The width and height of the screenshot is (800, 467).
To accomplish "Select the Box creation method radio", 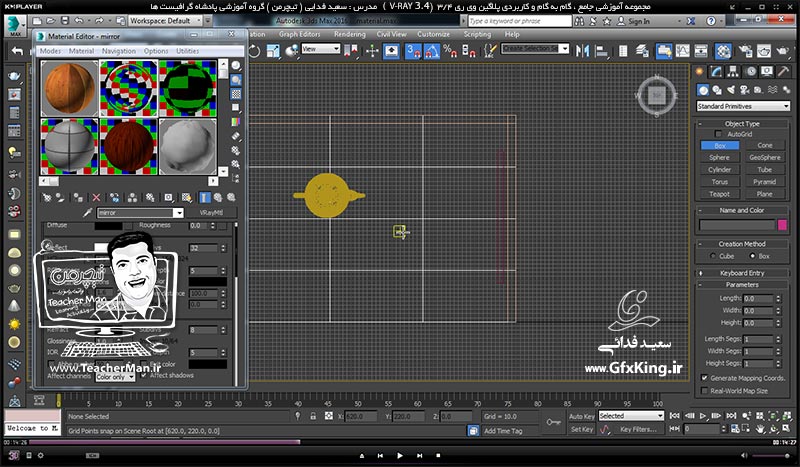I will [752, 256].
